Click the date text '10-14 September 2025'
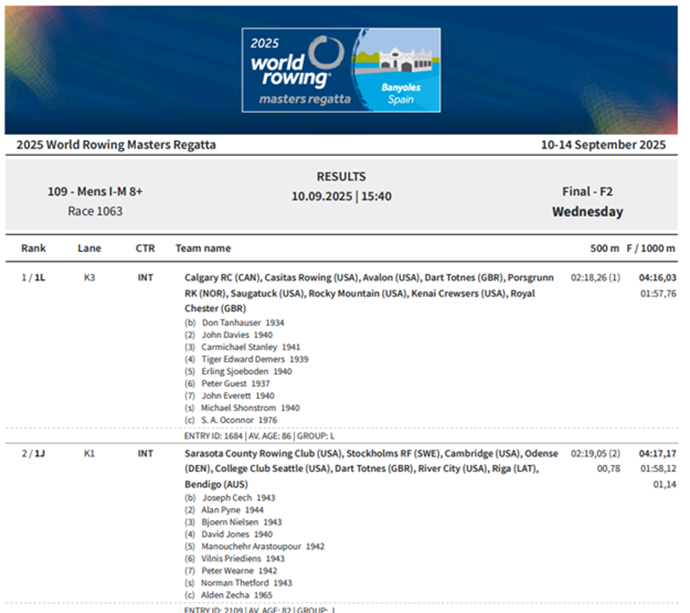 (603, 145)
